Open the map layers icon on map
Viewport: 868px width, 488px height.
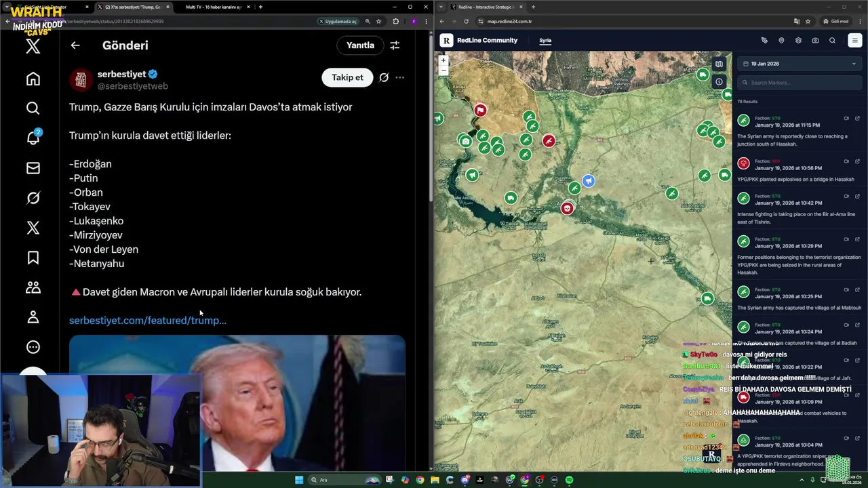[x=719, y=64]
